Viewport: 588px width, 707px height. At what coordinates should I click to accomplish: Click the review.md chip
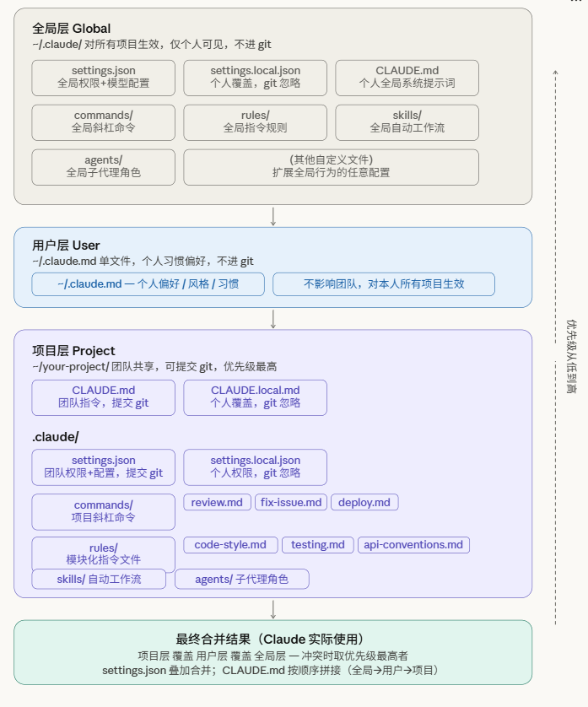coord(217,502)
